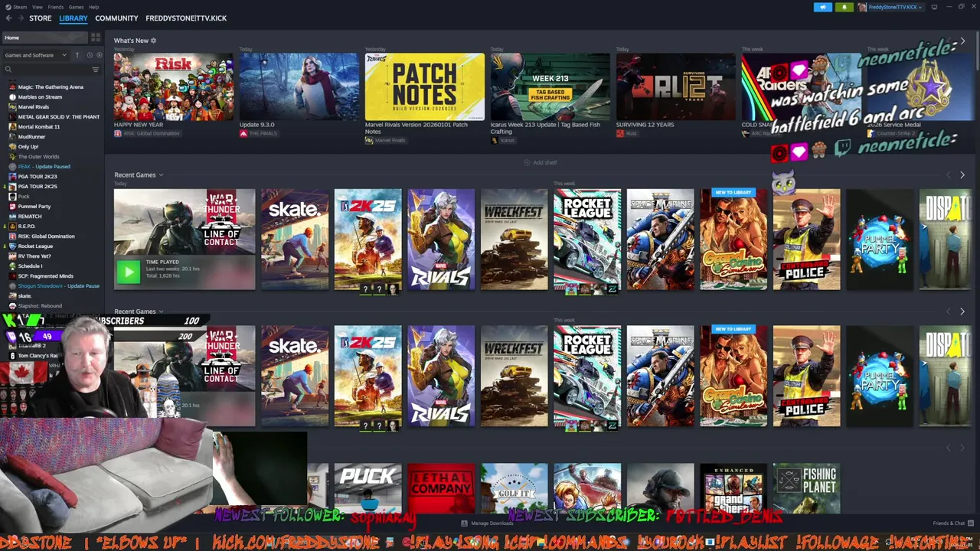Switch to the COMMUNITY tab

pyautogui.click(x=116, y=18)
